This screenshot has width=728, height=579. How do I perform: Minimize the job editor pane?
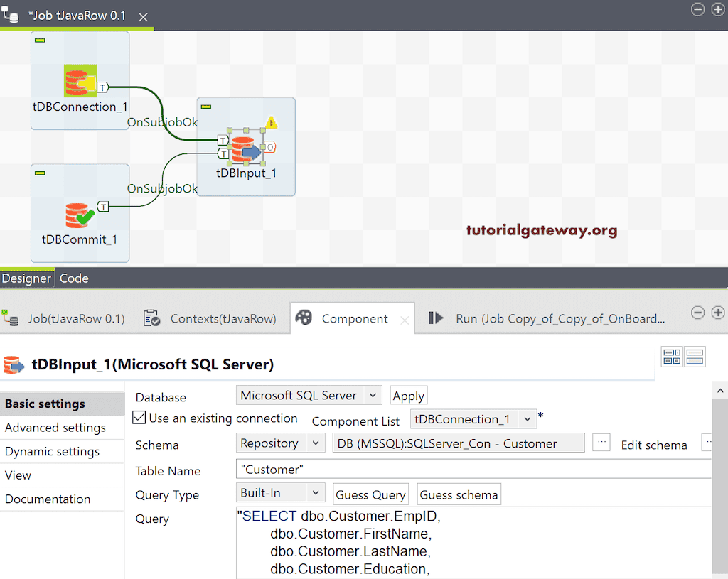coord(697,9)
